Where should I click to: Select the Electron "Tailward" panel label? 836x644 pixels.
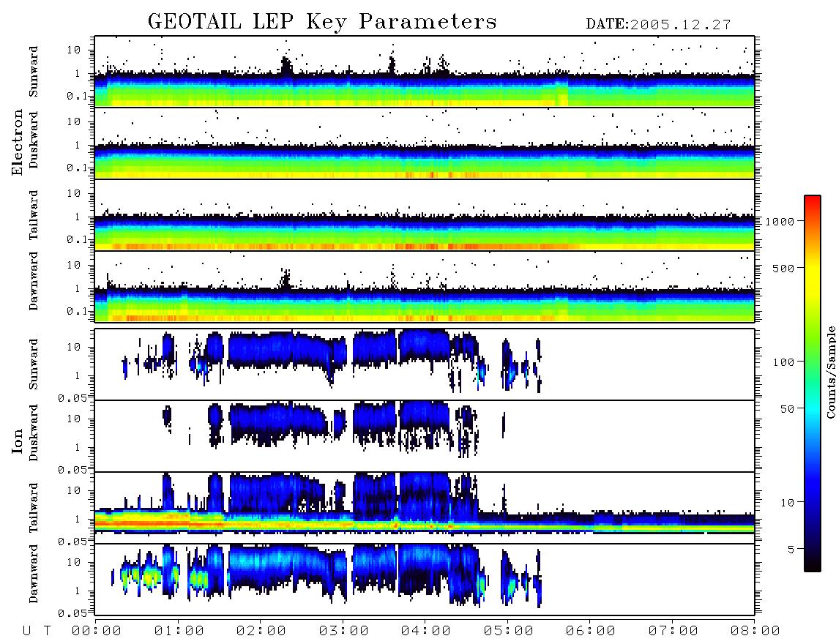(34, 215)
